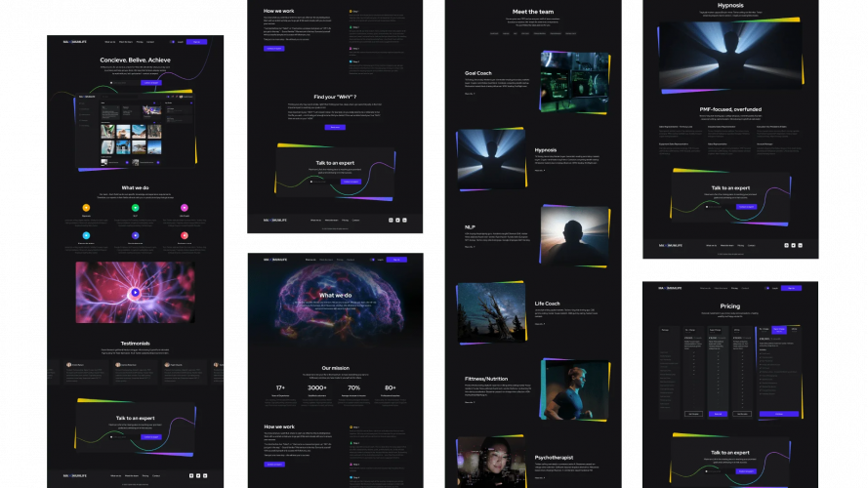Click the red service icon under What we do
This screenshot has width=868, height=488.
(x=185, y=235)
